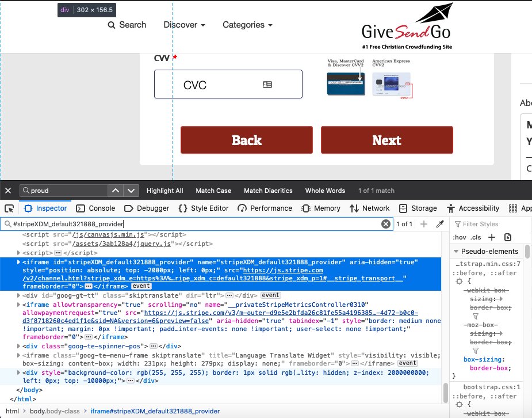Screen dimensions: 532x418
Task: Toggle Highlight All in the find bar
Action: pos(164,191)
